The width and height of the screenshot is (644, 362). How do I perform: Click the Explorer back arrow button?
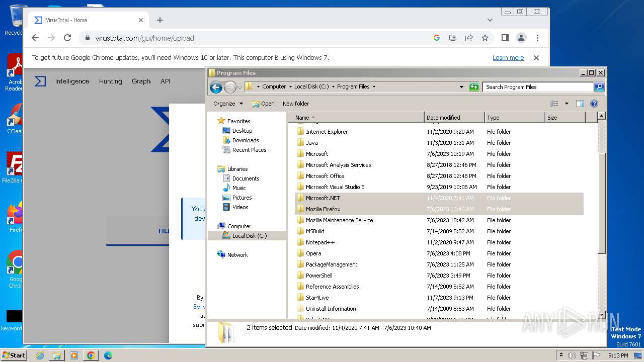(216, 87)
